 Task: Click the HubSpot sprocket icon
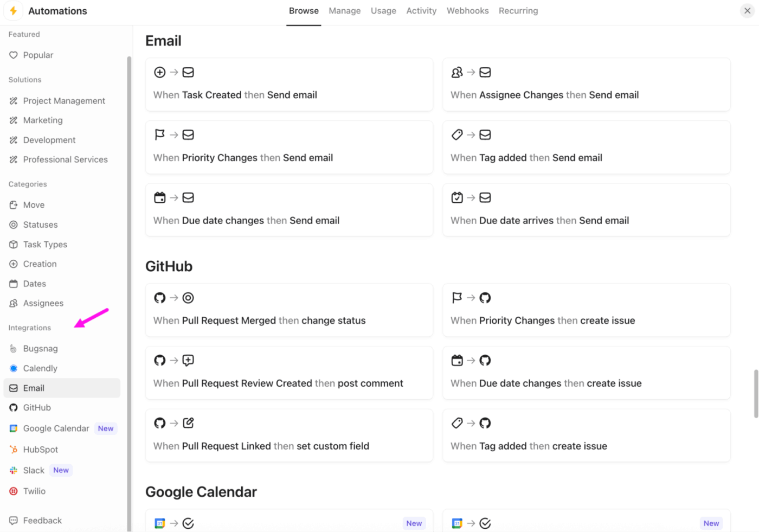pyautogui.click(x=14, y=449)
